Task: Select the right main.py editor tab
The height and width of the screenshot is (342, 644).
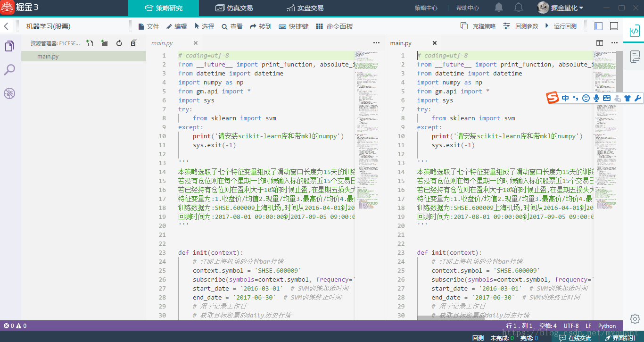Action: (x=401, y=43)
